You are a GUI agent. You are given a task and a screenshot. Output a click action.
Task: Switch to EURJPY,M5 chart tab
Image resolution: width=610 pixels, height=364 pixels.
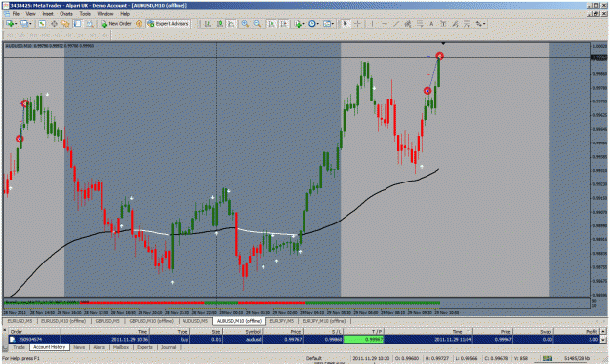point(282,321)
